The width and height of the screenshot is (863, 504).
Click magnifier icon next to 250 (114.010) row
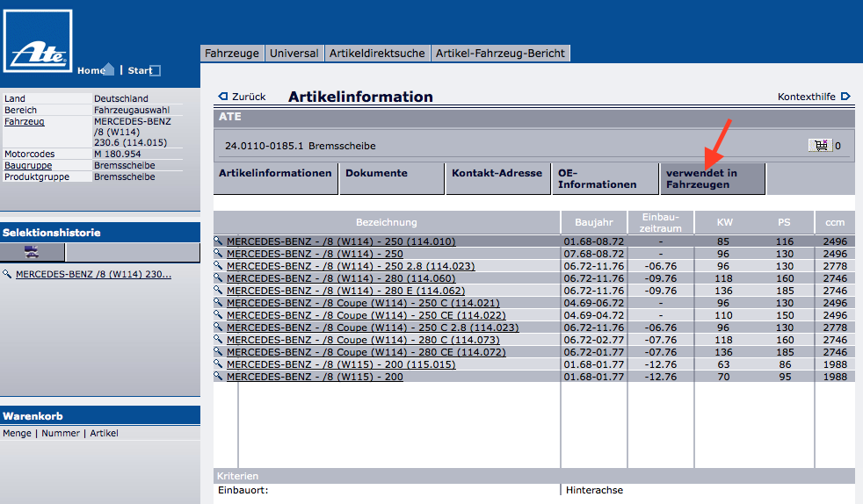click(x=219, y=241)
